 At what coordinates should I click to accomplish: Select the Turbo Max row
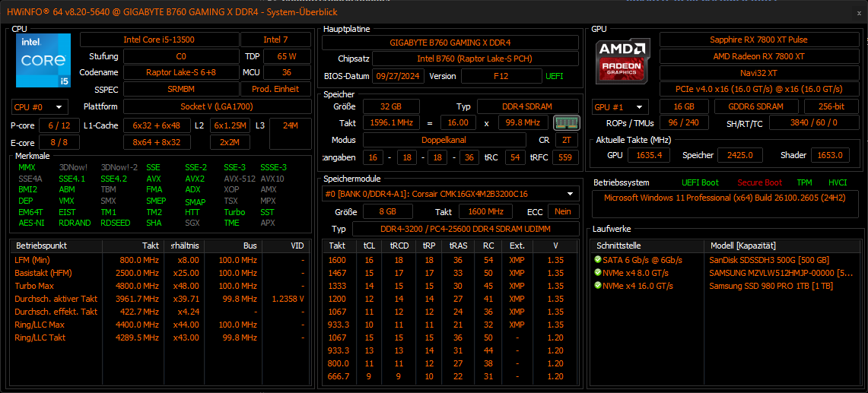tap(161, 286)
